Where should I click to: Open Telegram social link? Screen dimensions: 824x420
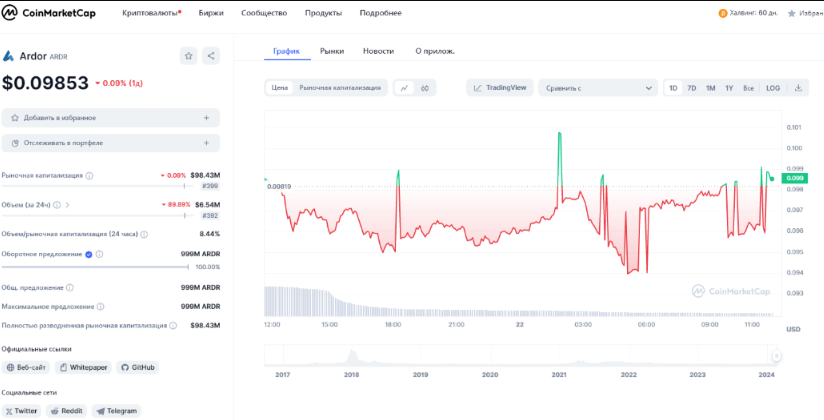pyautogui.click(x=116, y=411)
